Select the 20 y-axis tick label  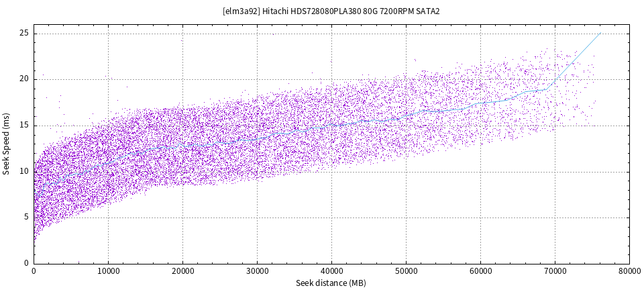[24, 79]
